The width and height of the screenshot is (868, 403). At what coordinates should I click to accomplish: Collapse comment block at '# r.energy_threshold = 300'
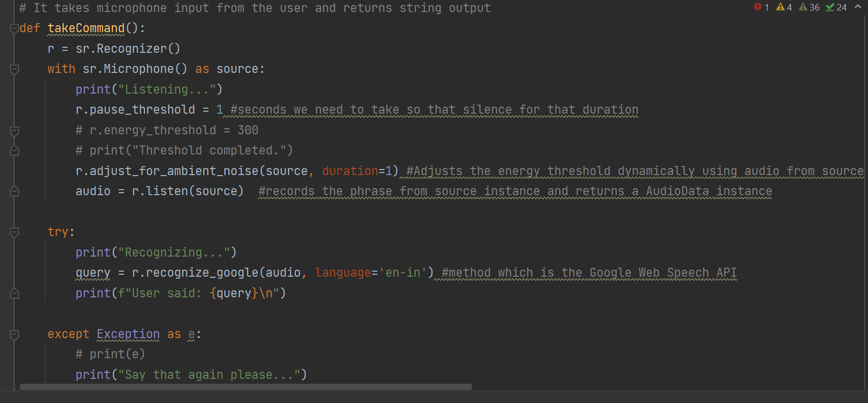15,131
